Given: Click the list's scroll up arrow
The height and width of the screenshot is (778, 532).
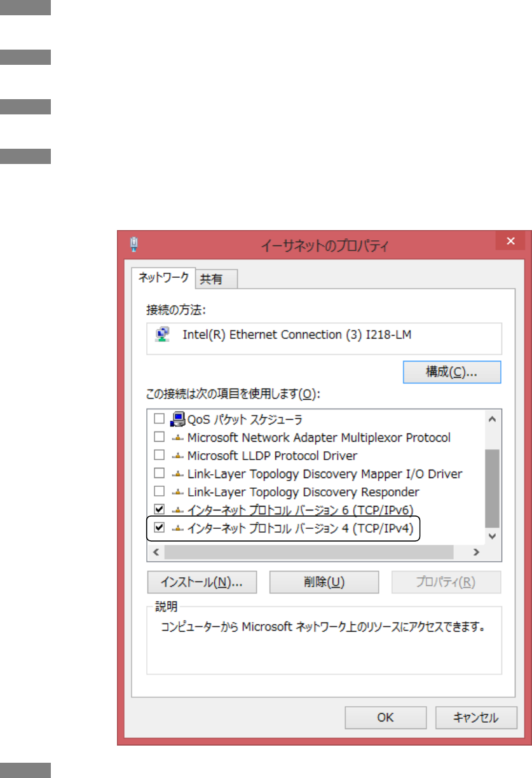Looking at the screenshot, I should coord(492,420).
